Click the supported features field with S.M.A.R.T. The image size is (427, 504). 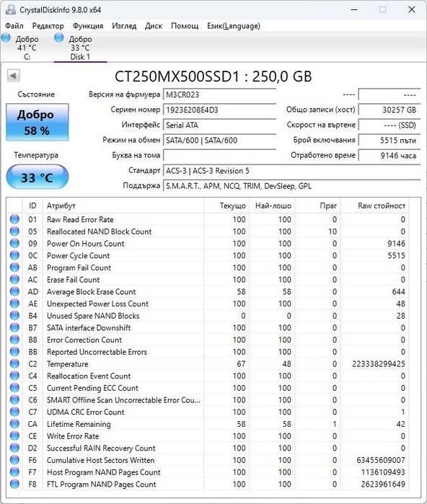[291, 186]
